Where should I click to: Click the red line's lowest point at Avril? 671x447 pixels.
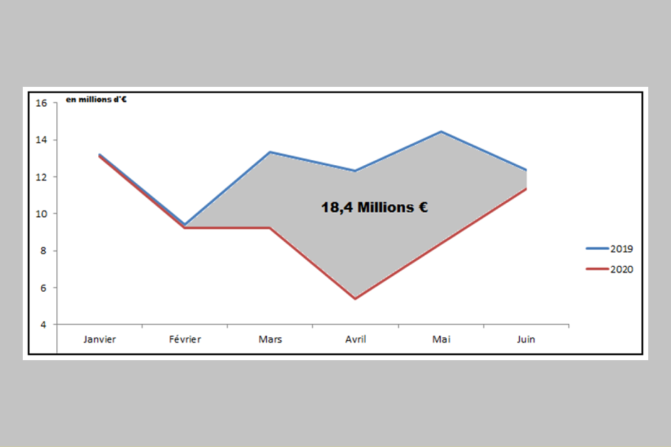355,298
